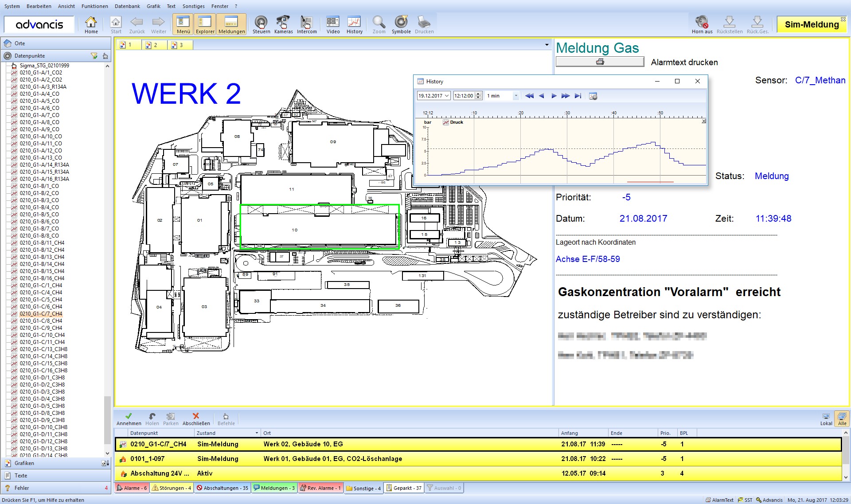Close the Druck chart panel in History
This screenshot has height=504, width=851.
[x=704, y=121]
